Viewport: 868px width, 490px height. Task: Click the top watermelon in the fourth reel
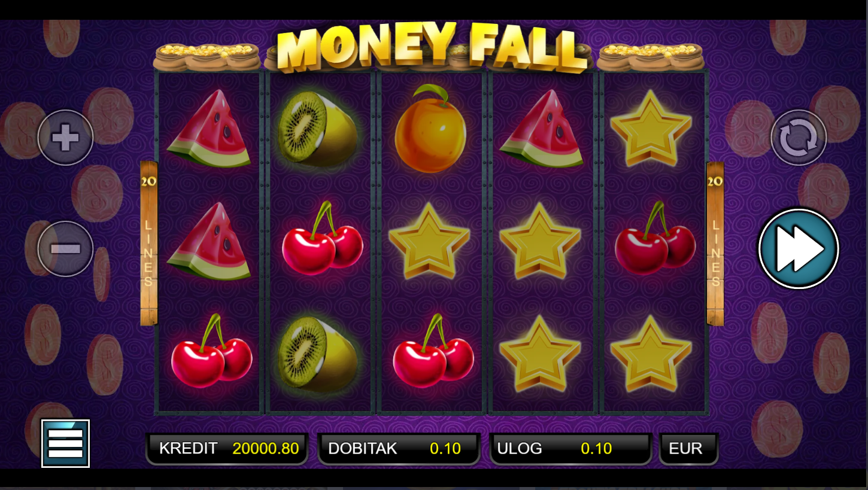541,128
